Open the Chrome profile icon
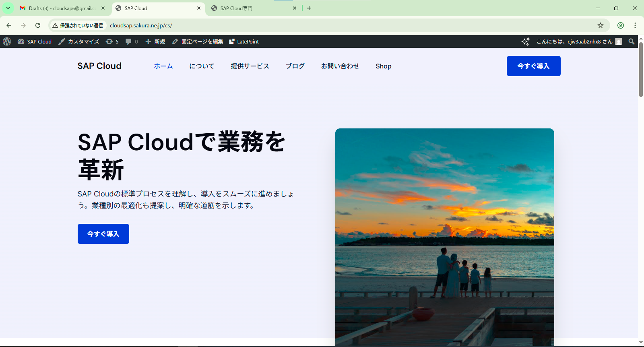Screen dimensions: 644x347 tap(621, 25)
